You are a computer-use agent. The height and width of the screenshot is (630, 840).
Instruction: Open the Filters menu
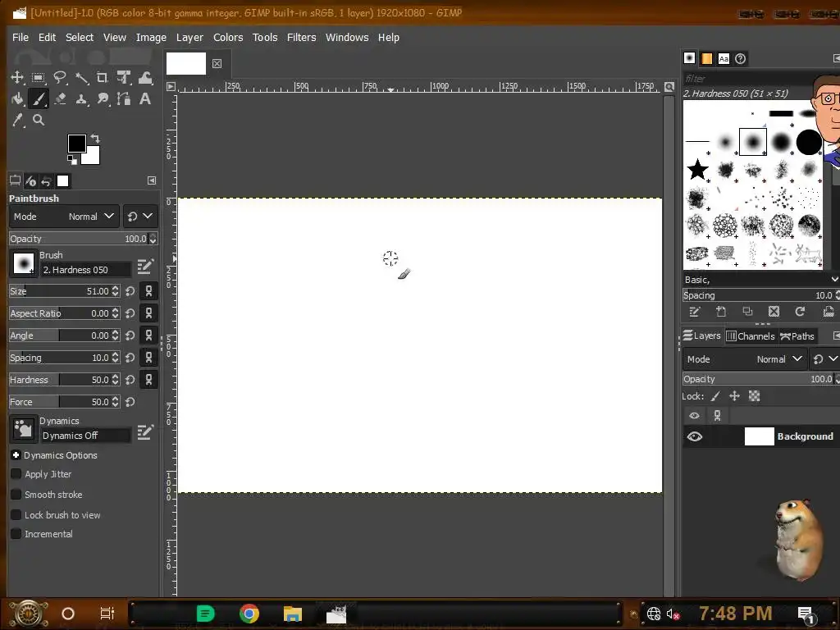[301, 38]
